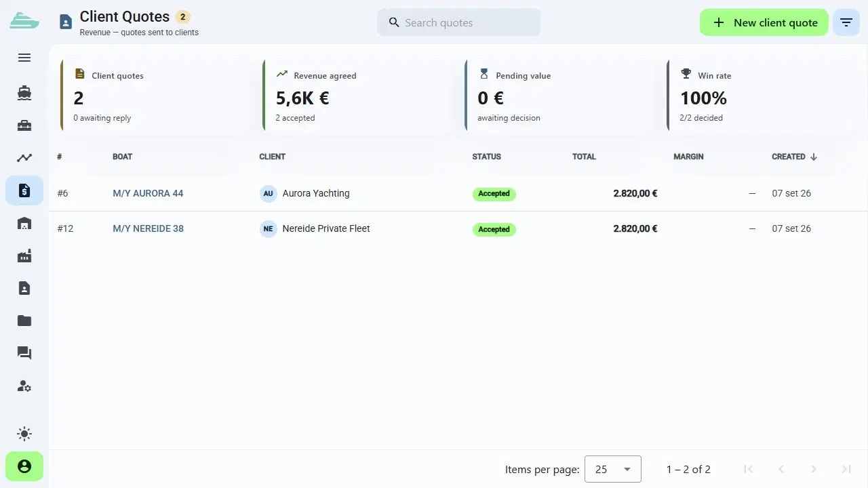The image size is (868, 488).
Task: Click the 1 – 2 of 2 range label
Action: pos(688,469)
